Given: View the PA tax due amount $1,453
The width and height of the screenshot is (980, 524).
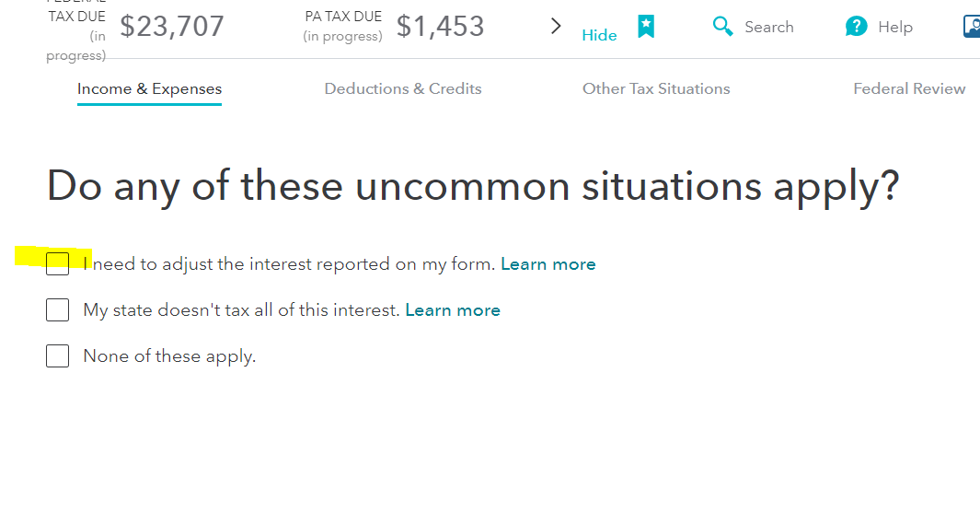Looking at the screenshot, I should 440,27.
